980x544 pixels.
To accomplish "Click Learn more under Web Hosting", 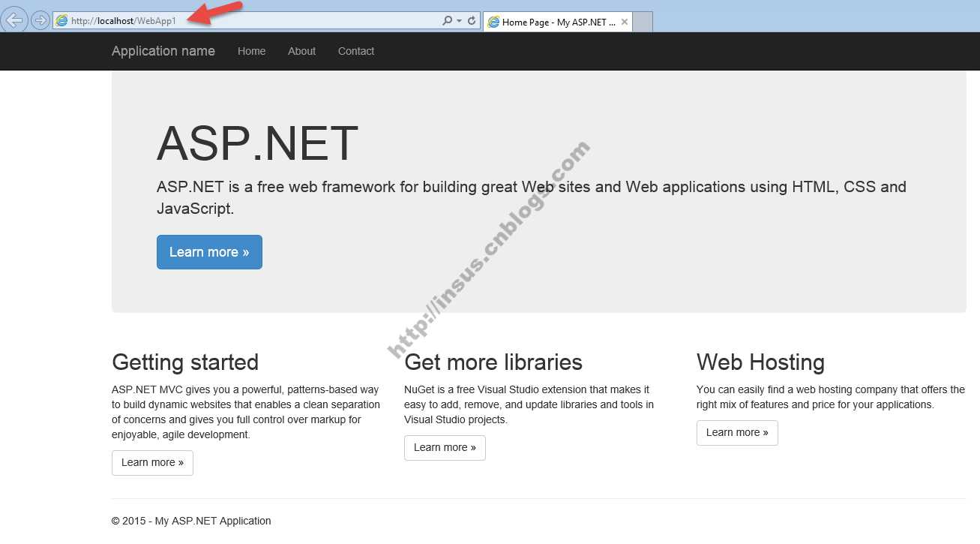I will (x=737, y=432).
